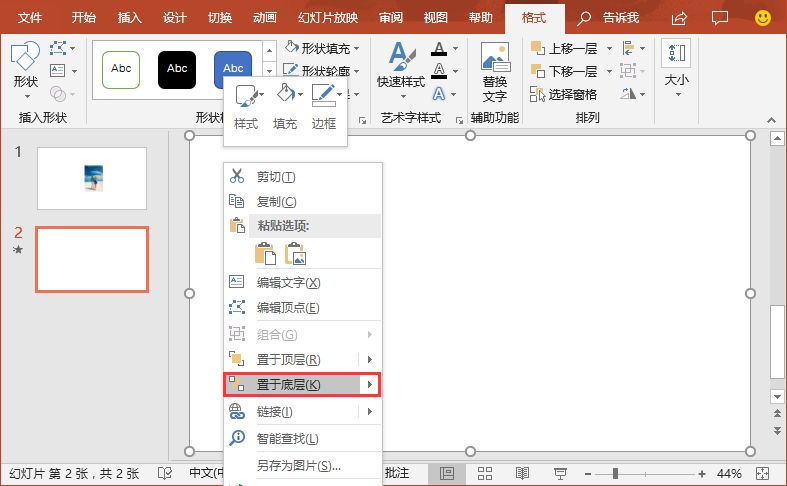
Task: Open the 设计 tab
Action: tap(175, 18)
